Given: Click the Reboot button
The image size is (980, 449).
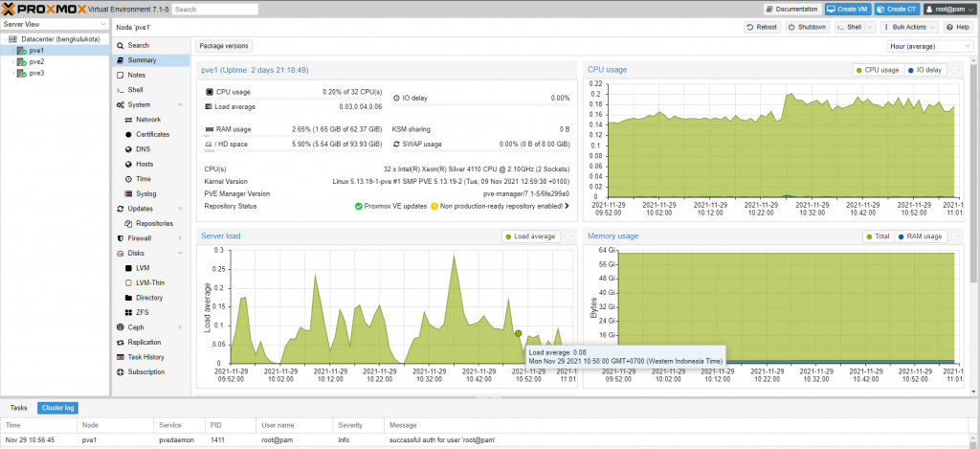Looking at the screenshot, I should point(762,28).
